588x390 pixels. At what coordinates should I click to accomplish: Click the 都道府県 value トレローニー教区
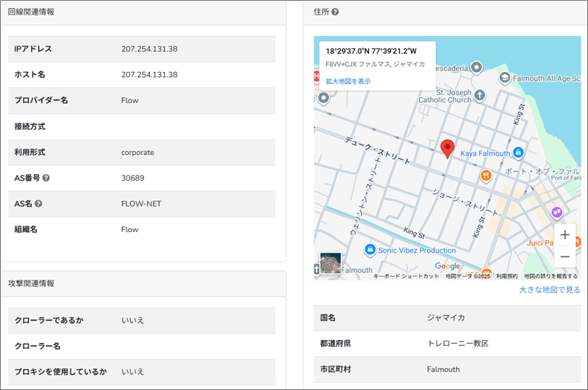click(x=458, y=344)
